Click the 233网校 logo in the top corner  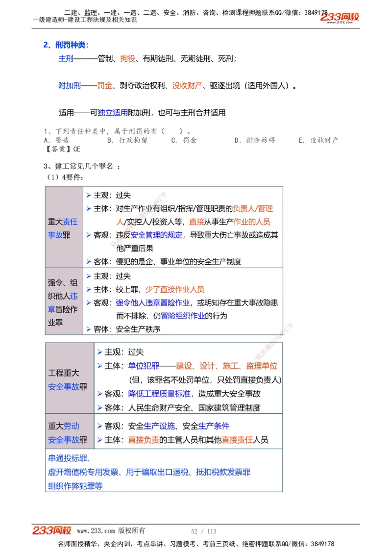[342, 17]
